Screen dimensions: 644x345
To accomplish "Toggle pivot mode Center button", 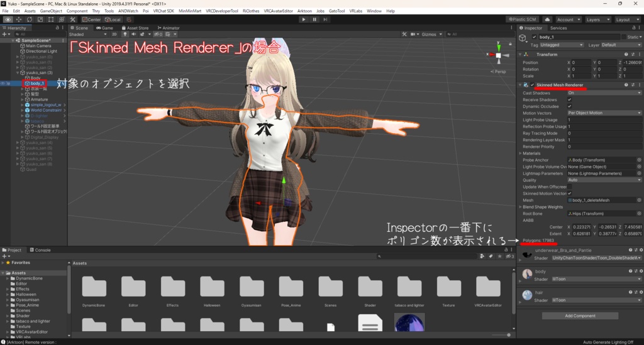I will pos(91,19).
